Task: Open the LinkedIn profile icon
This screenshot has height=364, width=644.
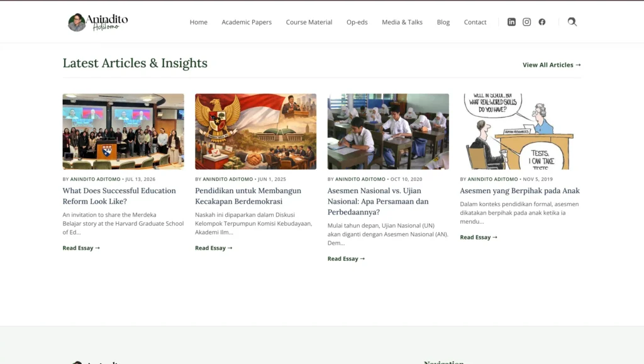Action: coord(511,22)
